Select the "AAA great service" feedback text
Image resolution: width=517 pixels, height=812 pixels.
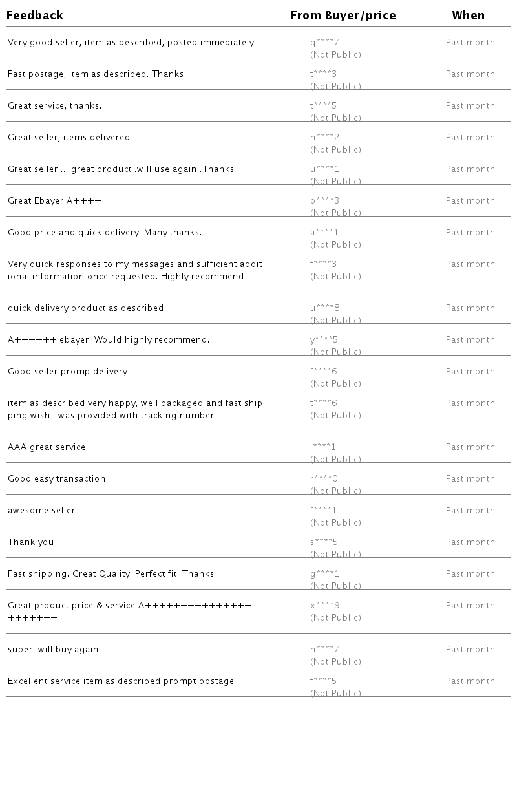(47, 447)
